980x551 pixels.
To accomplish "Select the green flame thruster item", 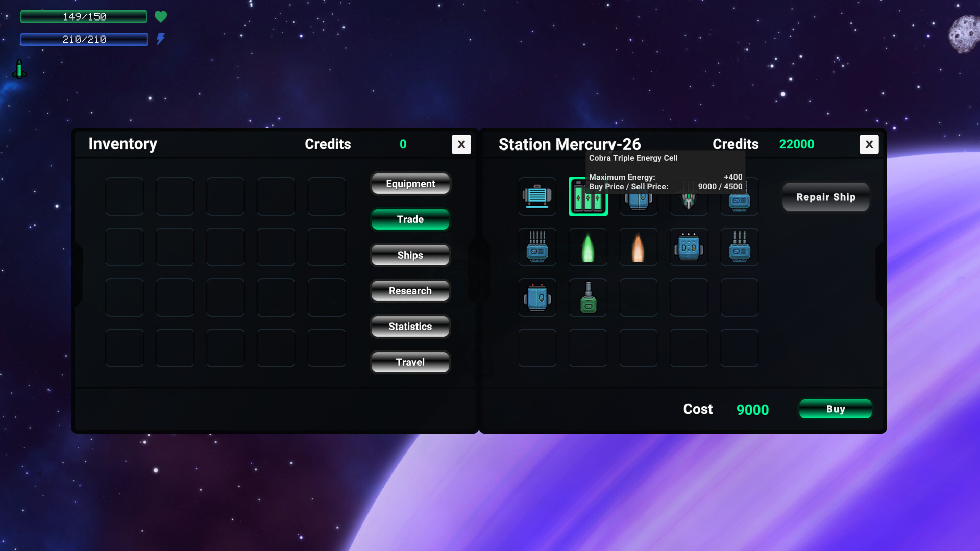I will point(588,247).
